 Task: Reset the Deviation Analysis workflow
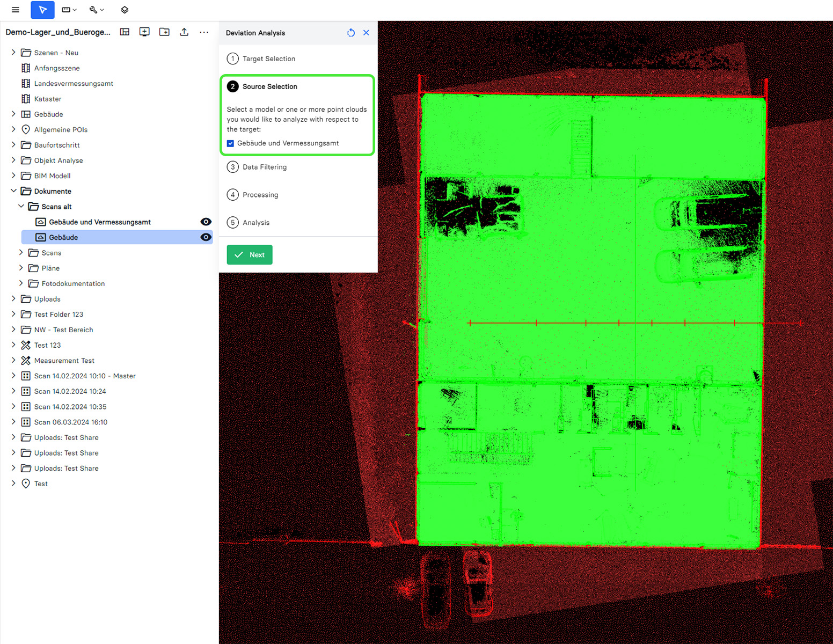pyautogui.click(x=351, y=33)
